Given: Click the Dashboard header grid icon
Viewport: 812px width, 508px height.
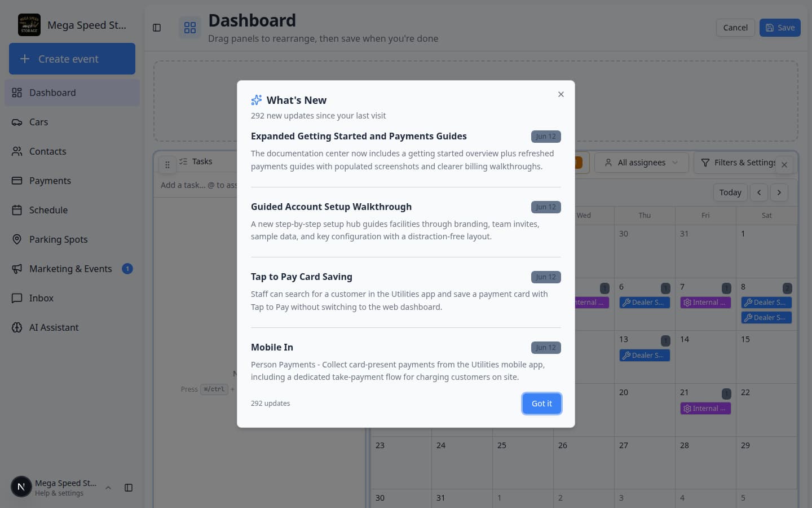Looking at the screenshot, I should pyautogui.click(x=190, y=28).
